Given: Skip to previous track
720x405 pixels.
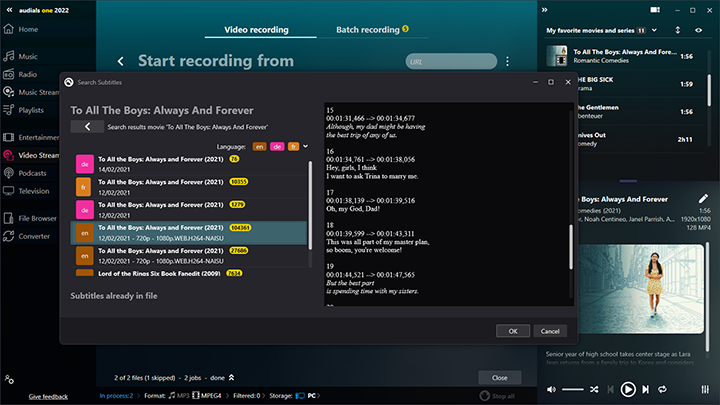Looking at the screenshot, I should 611,389.
